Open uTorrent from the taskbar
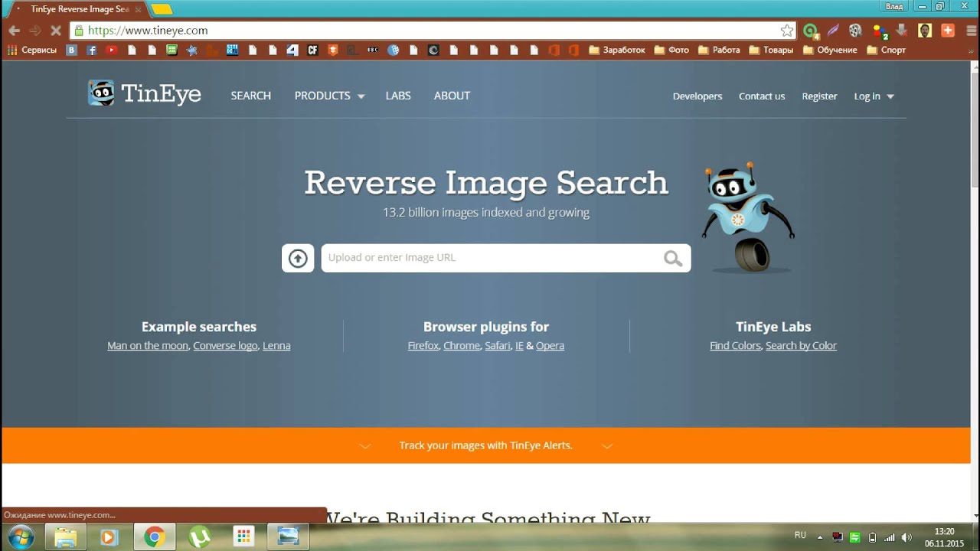Screen dimensions: 980x551 pyautogui.click(x=199, y=537)
